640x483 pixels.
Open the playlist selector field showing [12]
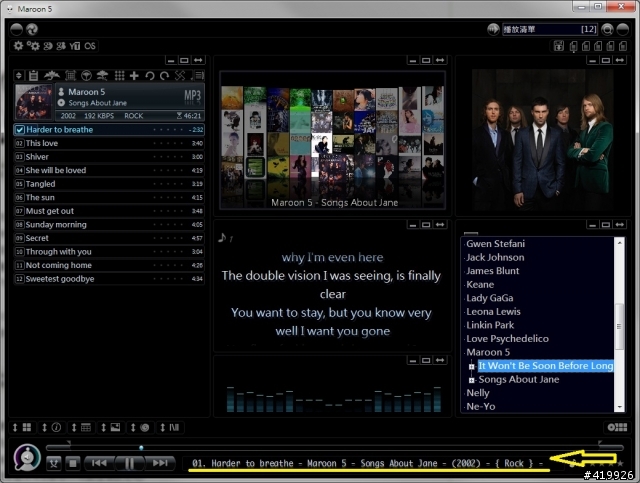550,29
